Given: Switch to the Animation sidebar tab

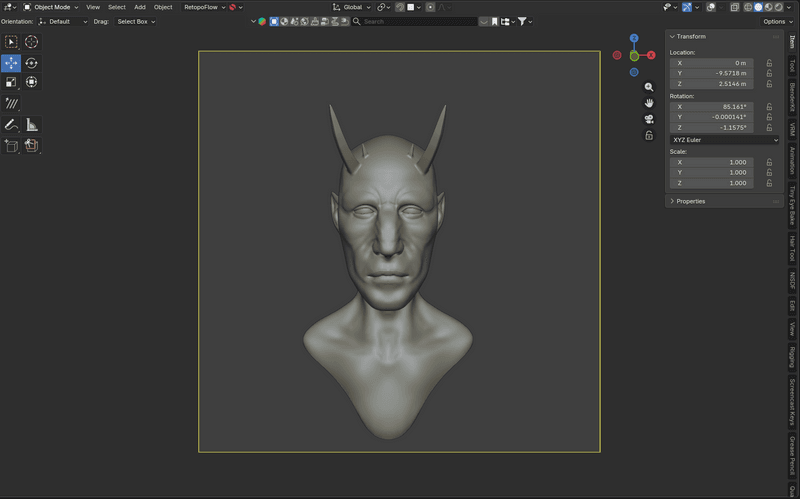Looking at the screenshot, I should tap(792, 161).
